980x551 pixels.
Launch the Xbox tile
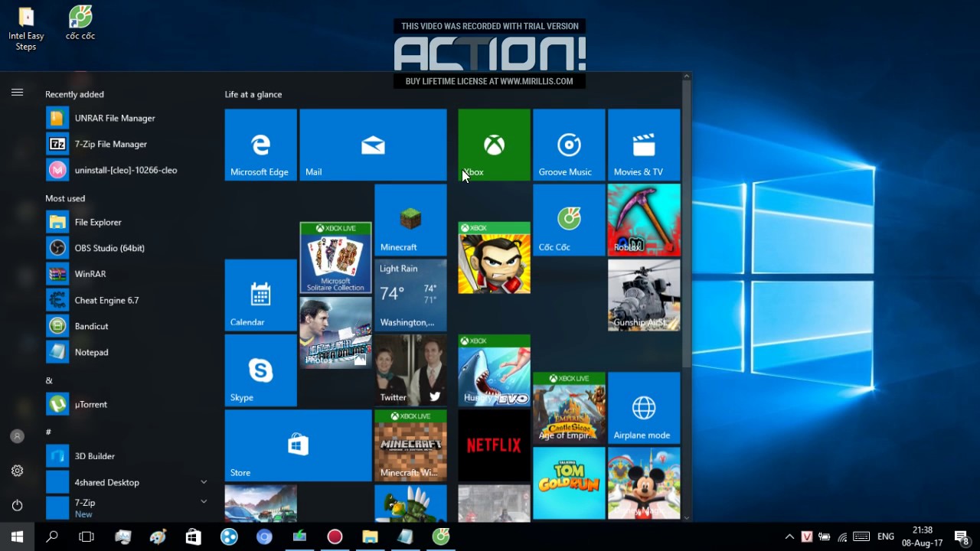coord(494,145)
